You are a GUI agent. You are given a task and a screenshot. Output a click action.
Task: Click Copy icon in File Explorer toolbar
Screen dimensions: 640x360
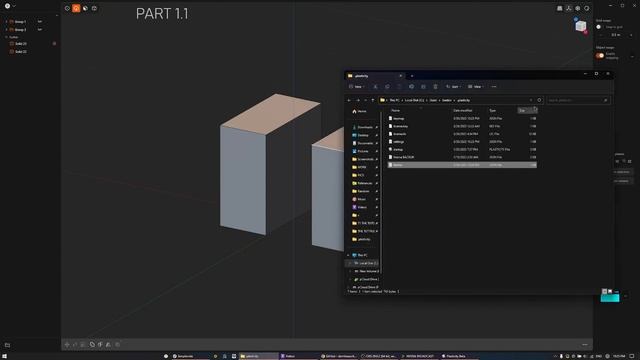coord(387,87)
